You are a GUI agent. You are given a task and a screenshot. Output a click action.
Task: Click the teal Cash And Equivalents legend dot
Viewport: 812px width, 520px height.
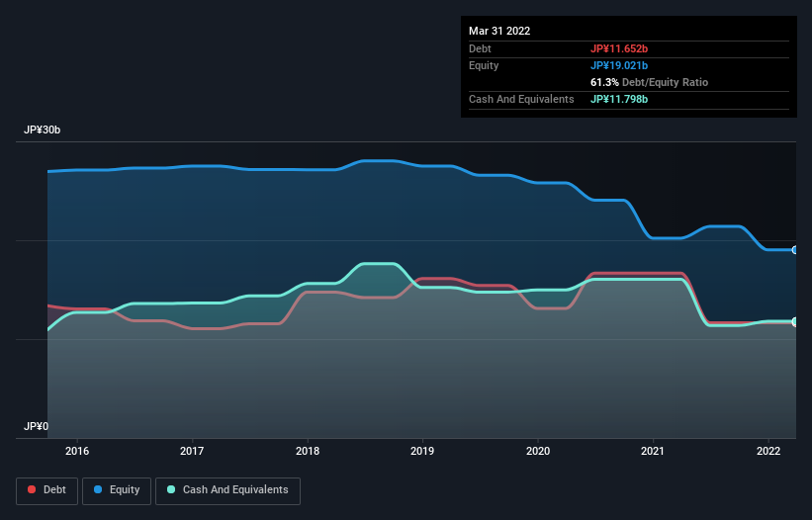(x=171, y=489)
